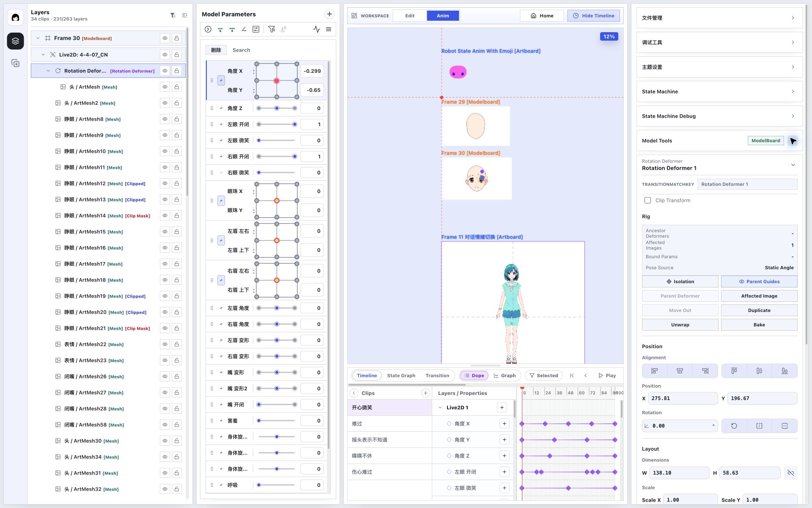The width and height of the screenshot is (812, 508).
Task: Hide the 睁眼 / ArtMesh14 clip mask layer
Action: tap(165, 215)
